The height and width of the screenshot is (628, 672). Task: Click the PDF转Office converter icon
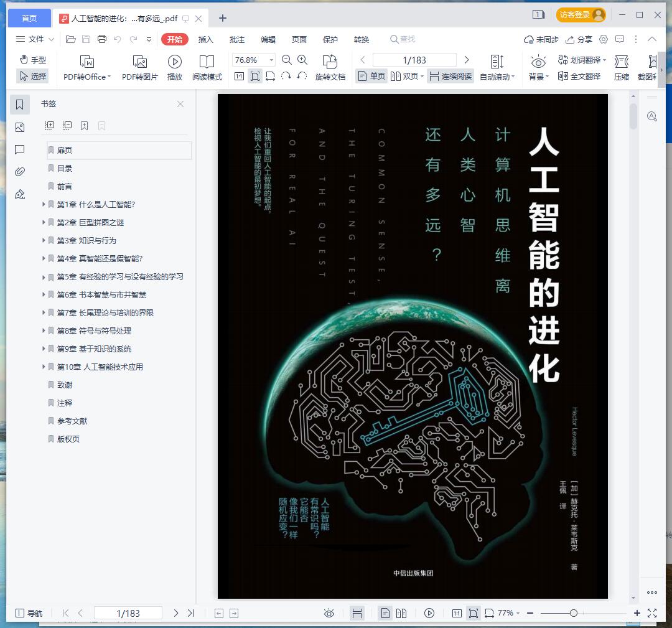tap(87, 62)
